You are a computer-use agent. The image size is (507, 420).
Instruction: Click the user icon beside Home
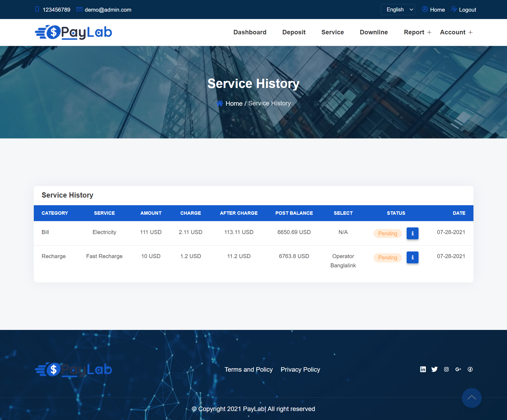425,9
